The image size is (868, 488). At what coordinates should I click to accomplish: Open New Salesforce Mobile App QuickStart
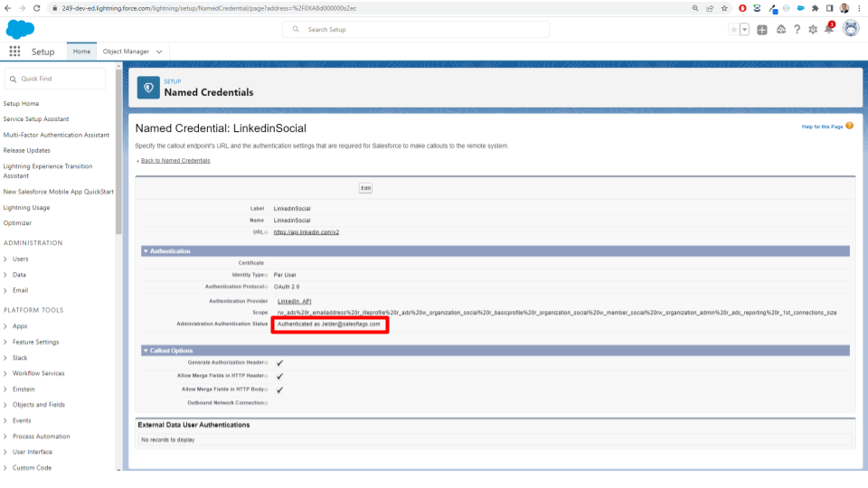pos(58,192)
